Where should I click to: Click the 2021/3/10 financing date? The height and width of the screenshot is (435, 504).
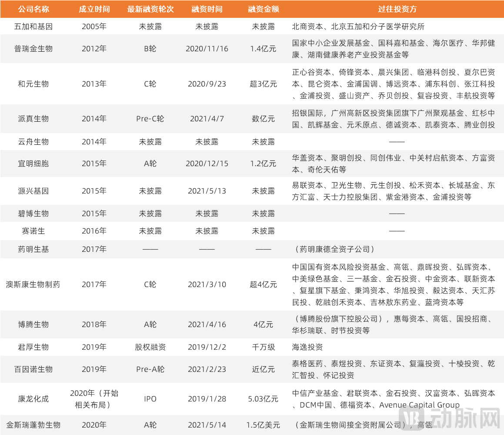[207, 284]
